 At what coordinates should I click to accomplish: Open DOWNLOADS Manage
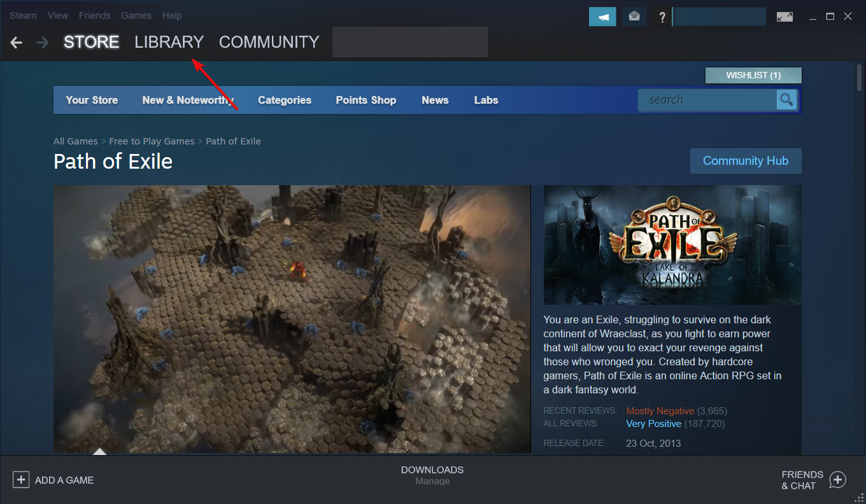pyautogui.click(x=432, y=475)
